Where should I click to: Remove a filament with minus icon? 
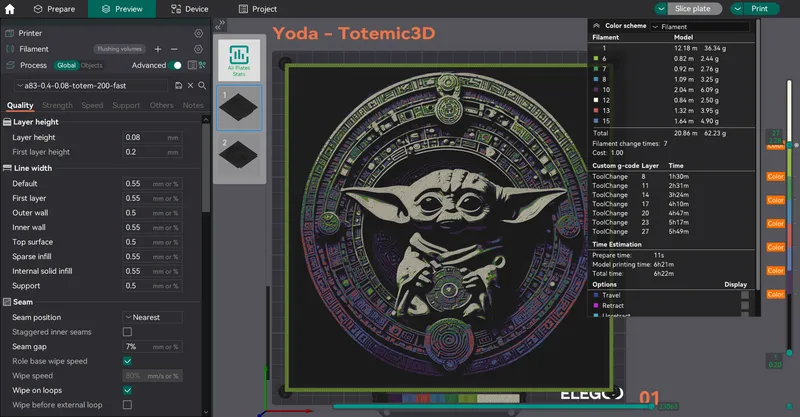pyautogui.click(x=174, y=49)
